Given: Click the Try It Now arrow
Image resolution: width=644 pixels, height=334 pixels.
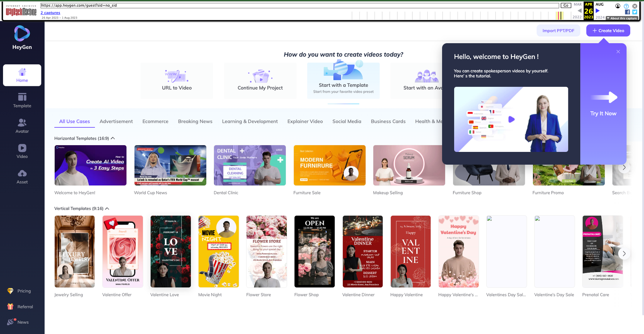Looking at the screenshot, I should click(603, 98).
